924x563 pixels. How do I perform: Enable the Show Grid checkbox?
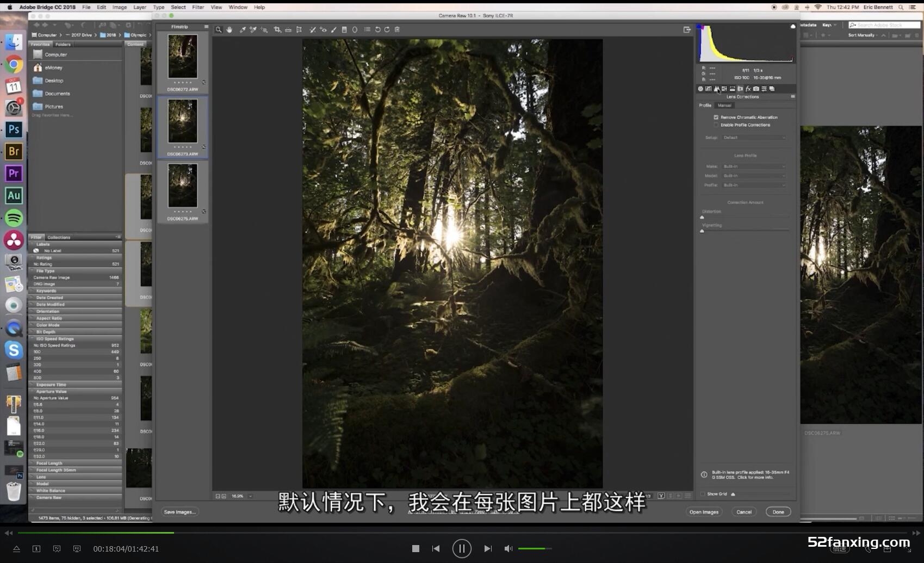(703, 494)
